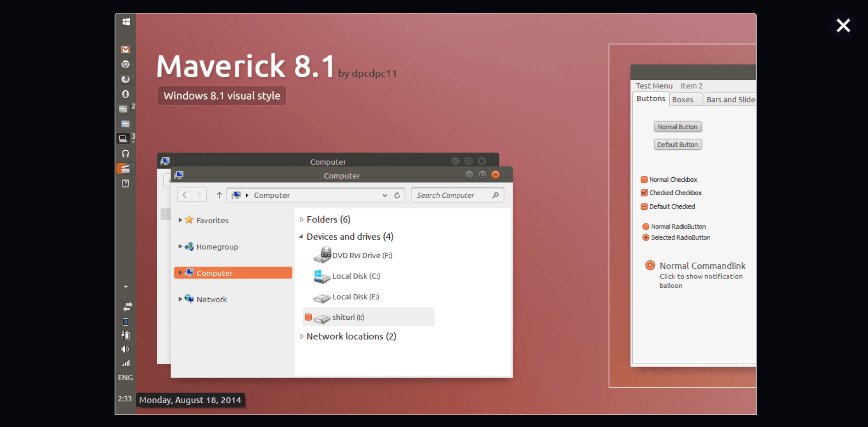Image resolution: width=868 pixels, height=427 pixels.
Task: Choose the Selected RadioButton
Action: coord(646,237)
